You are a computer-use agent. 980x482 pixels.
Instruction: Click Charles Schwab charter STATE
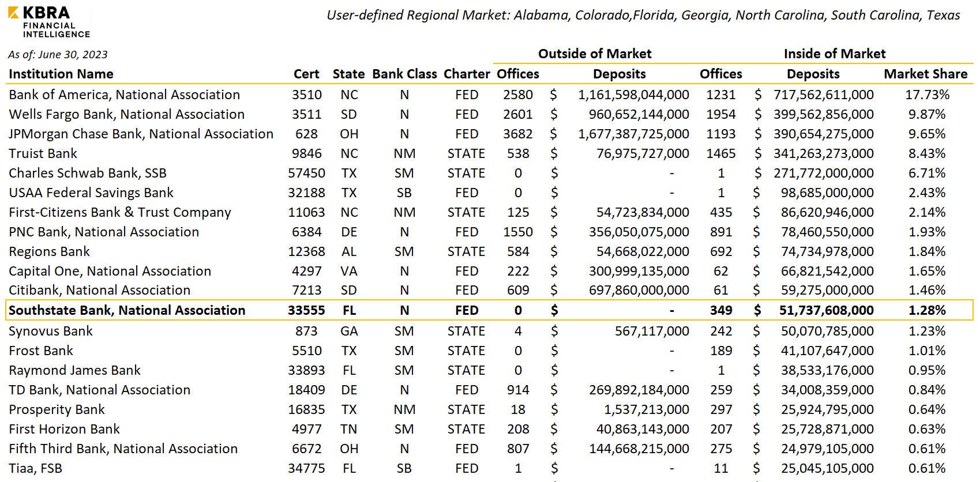tap(466, 173)
